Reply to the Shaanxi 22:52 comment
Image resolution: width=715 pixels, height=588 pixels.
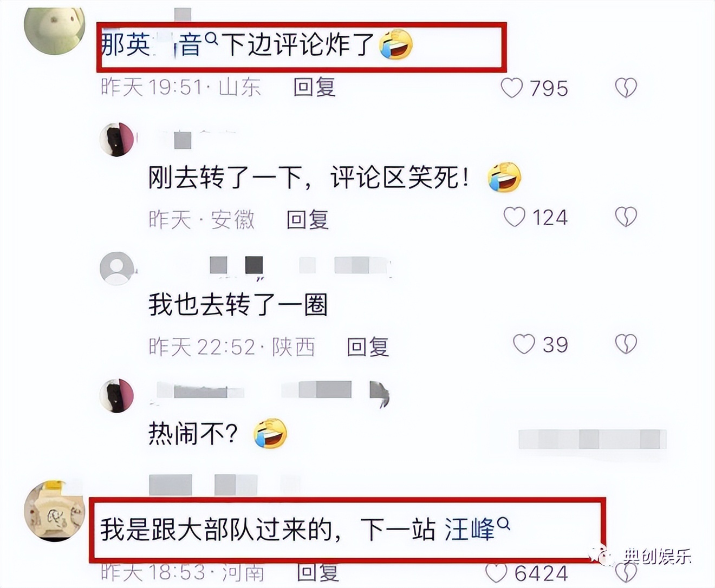pyautogui.click(x=368, y=347)
